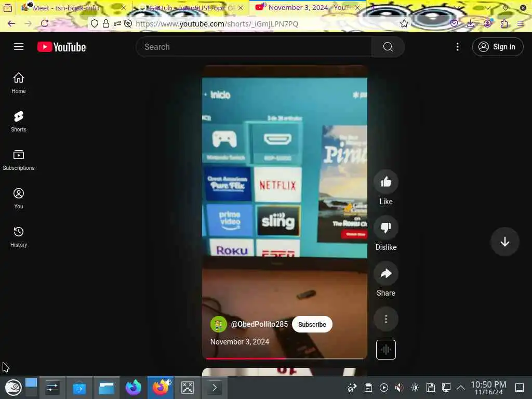Image resolution: width=532 pixels, height=399 pixels.
Task: Click the virtual desktop pager
Action: [x=31, y=388]
